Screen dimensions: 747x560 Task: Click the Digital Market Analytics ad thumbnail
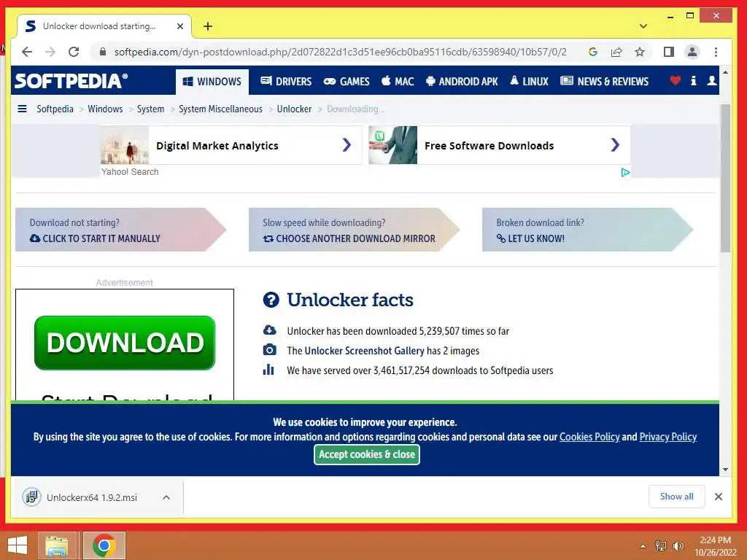click(125, 145)
